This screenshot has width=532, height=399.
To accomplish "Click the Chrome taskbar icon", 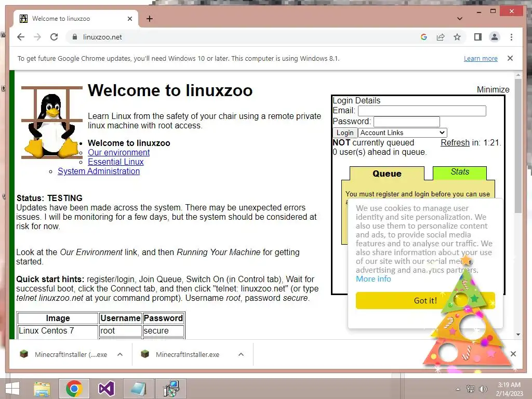I will tap(74, 389).
